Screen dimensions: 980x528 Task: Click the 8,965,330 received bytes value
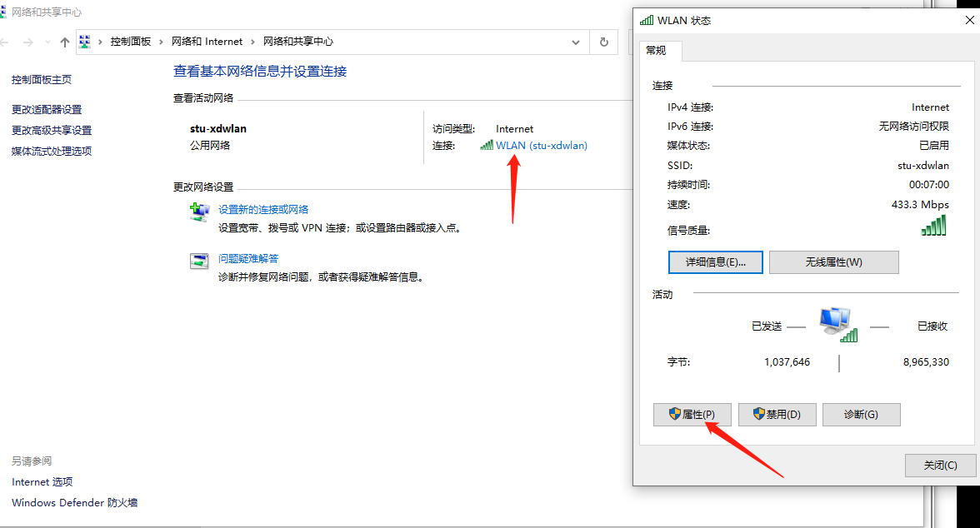pos(926,362)
